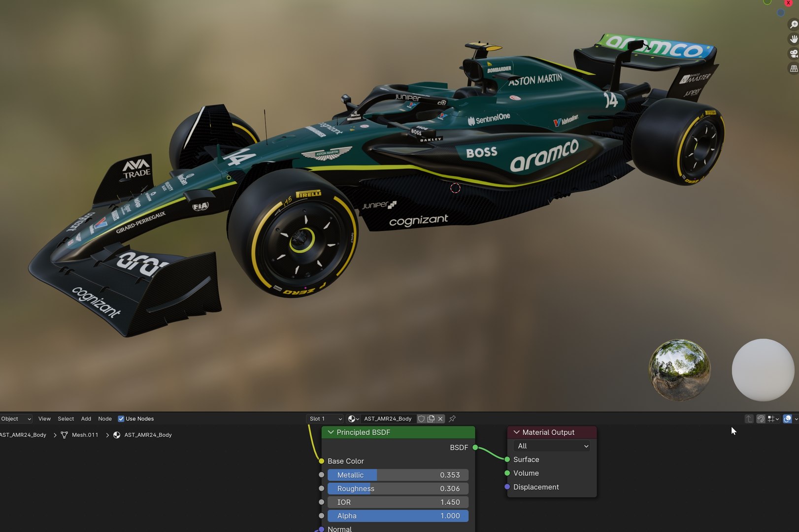Click the HDRI preview sphere in the viewport
Viewport: 799px width, 532px height.
tap(680, 369)
